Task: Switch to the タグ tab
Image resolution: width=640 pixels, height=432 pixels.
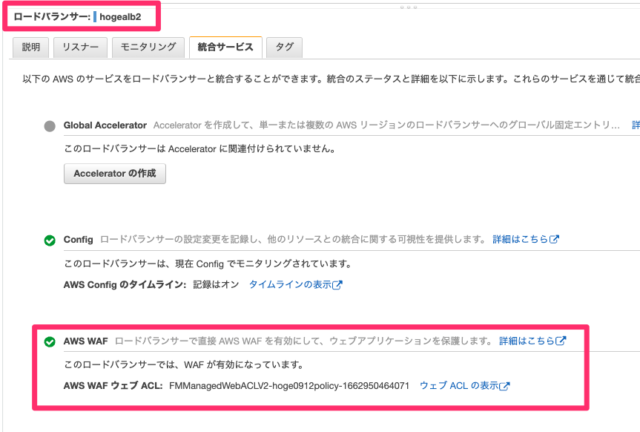Action: click(284, 47)
